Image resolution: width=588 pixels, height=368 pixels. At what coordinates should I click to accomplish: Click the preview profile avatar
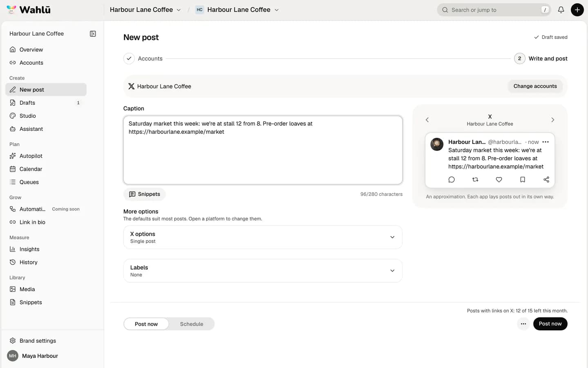point(437,144)
